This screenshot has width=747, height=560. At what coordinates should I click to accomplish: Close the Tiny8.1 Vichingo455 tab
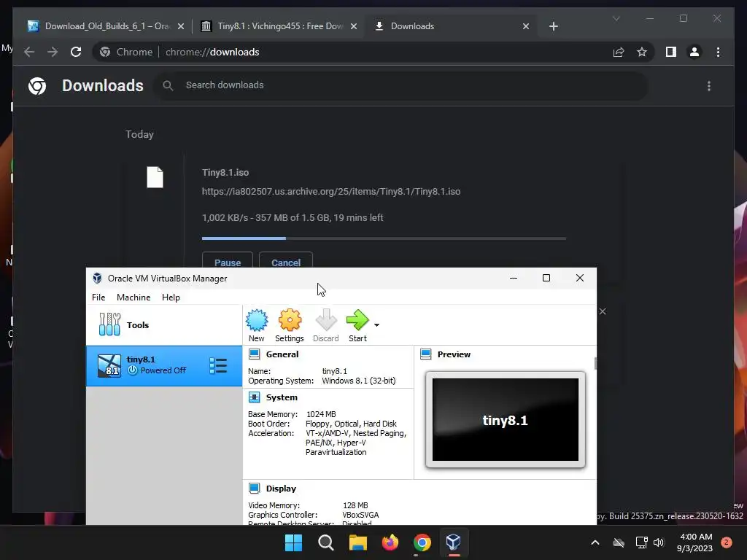tap(354, 26)
